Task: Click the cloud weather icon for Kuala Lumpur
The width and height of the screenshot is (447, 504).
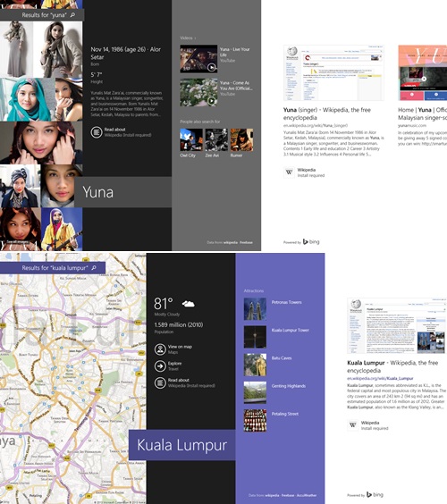Action: tap(189, 304)
